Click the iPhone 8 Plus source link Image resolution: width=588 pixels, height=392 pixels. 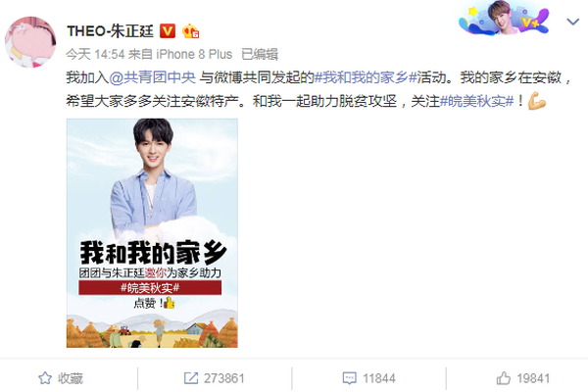click(x=194, y=55)
